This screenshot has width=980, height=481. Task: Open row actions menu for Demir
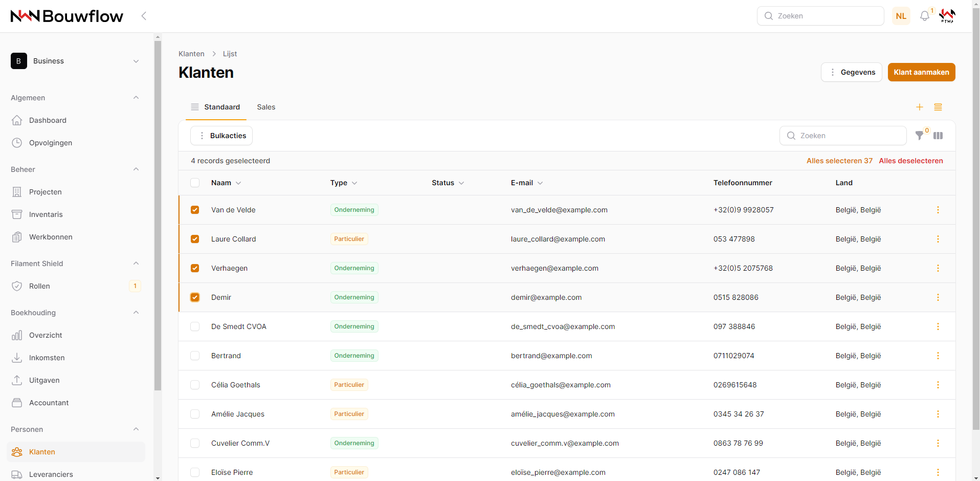(x=938, y=297)
